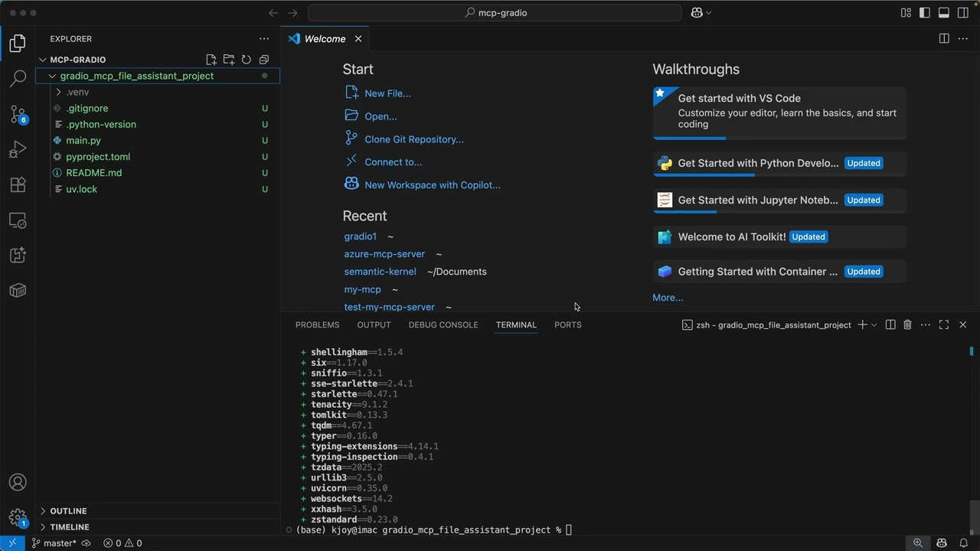The height and width of the screenshot is (551, 980).
Task: Split the editor right
Action: pos(944,38)
